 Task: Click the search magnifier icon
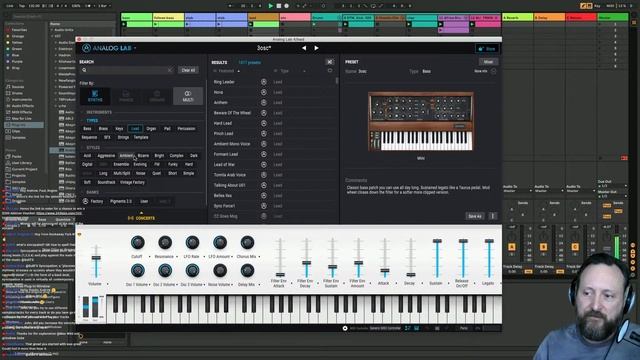[84, 70]
